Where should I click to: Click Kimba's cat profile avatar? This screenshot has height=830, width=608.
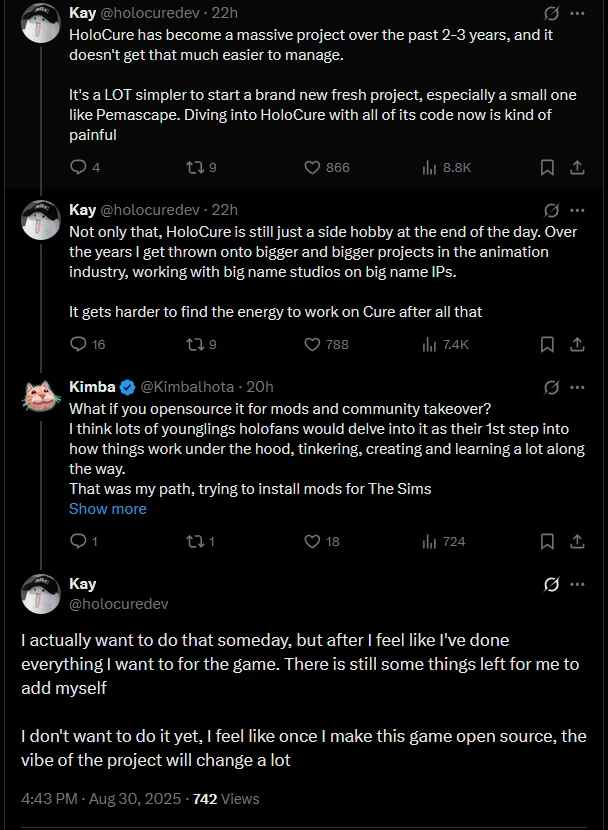(x=40, y=396)
